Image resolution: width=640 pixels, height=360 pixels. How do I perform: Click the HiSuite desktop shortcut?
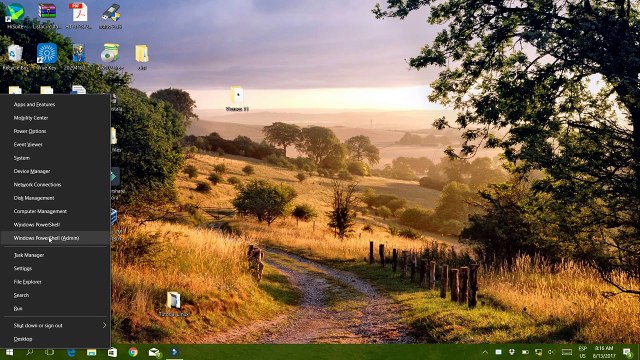(15, 16)
